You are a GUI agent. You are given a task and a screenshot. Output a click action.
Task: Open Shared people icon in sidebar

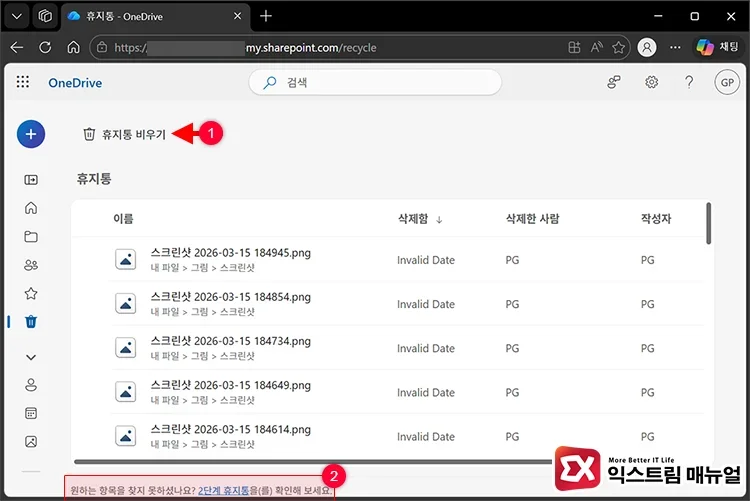[31, 265]
